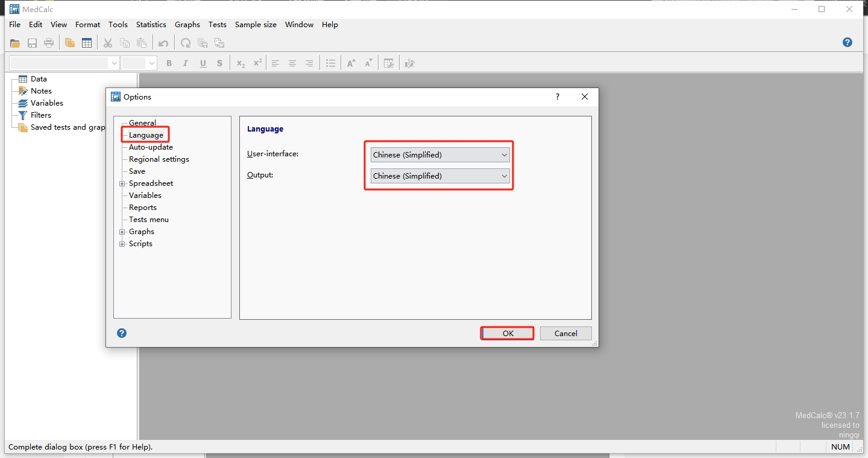Select Auto-update in the options list

[x=151, y=147]
